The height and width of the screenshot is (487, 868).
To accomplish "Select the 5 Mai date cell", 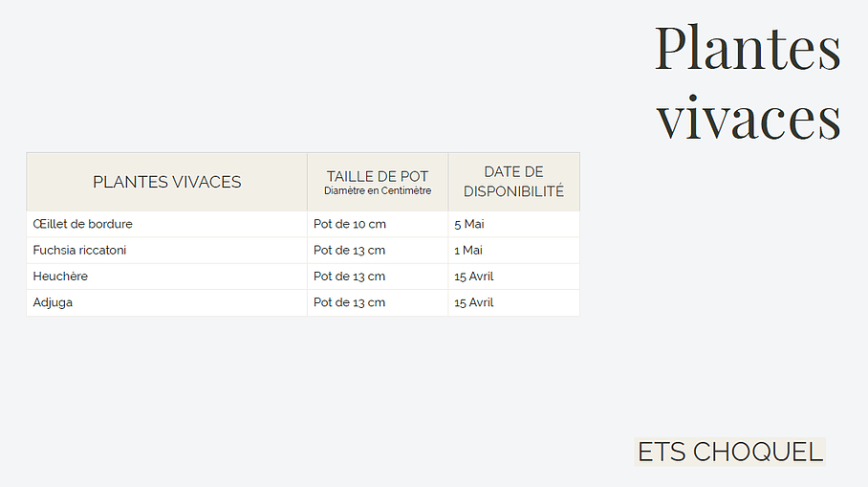I will [x=469, y=224].
